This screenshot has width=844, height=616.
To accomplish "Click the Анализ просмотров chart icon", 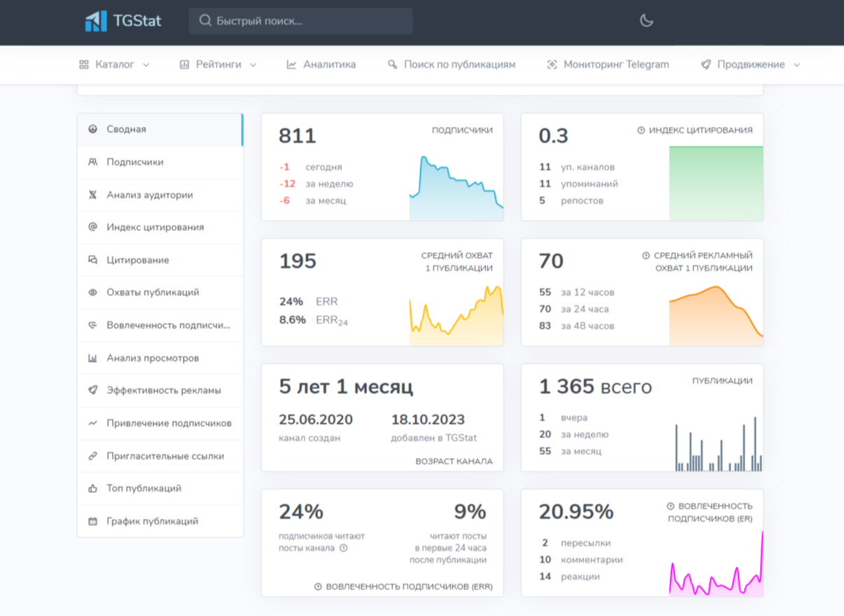I will pos(92,358).
